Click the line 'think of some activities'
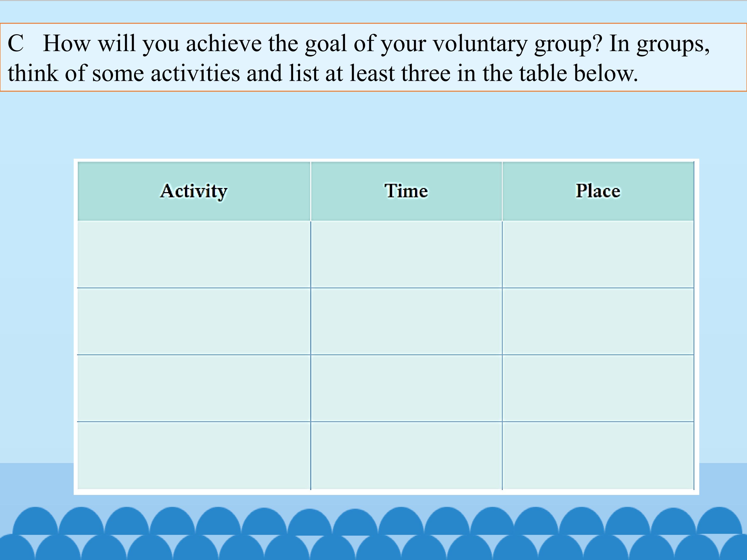 (x=322, y=74)
